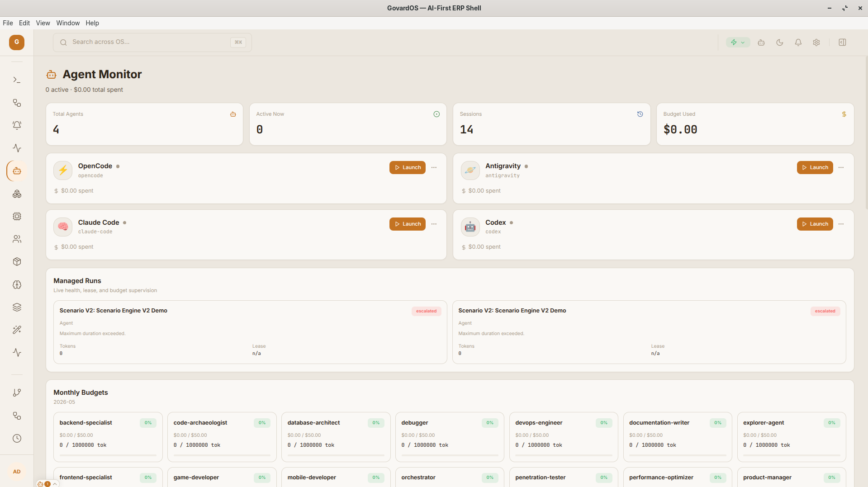Image resolution: width=868 pixels, height=487 pixels.
Task: Click the orange G logo
Action: [17, 42]
